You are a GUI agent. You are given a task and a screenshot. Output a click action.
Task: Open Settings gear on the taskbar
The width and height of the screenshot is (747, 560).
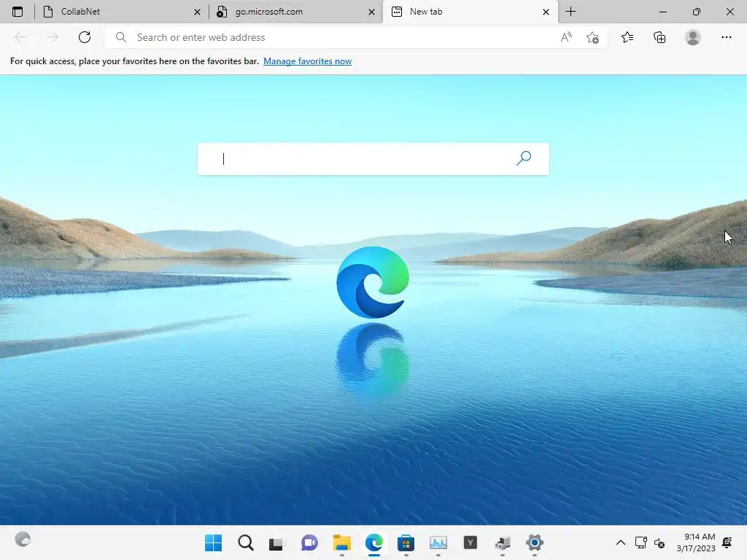coord(535,542)
